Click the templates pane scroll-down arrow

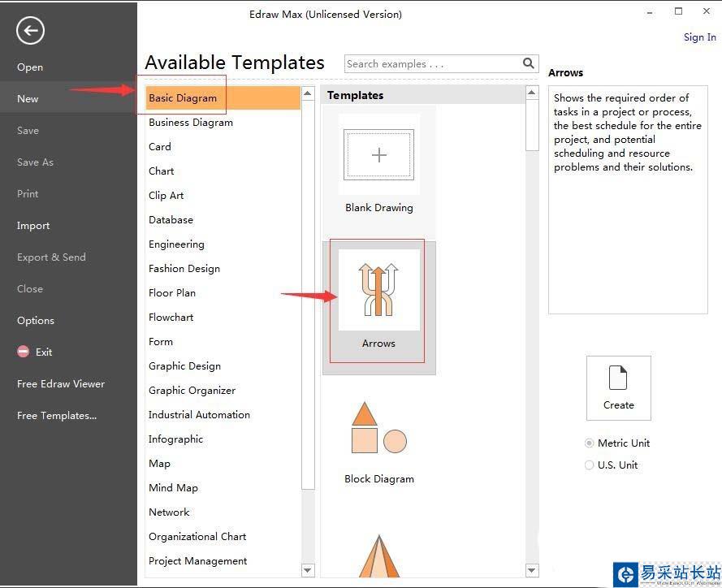click(x=532, y=570)
